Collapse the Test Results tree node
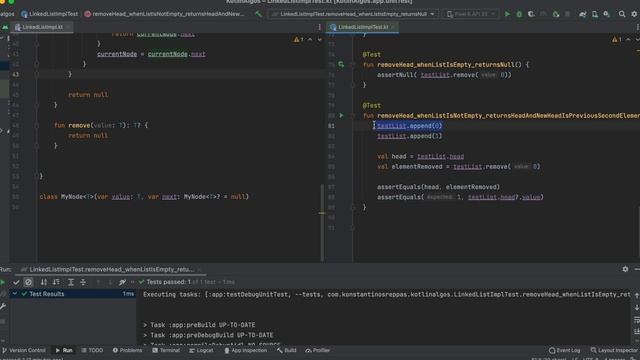This screenshot has width=640, height=360. pos(15,294)
